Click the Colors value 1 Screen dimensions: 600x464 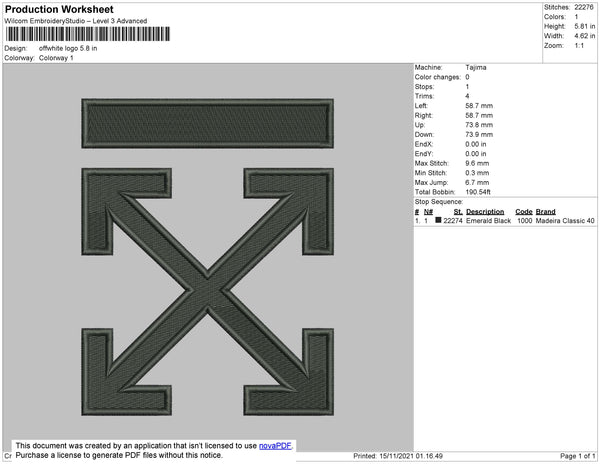[576, 17]
